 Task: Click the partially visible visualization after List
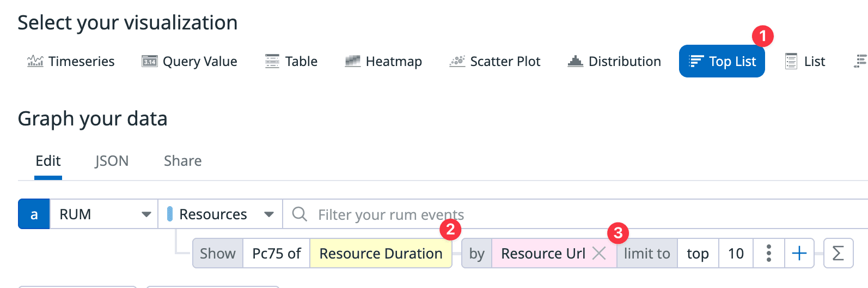click(860, 61)
